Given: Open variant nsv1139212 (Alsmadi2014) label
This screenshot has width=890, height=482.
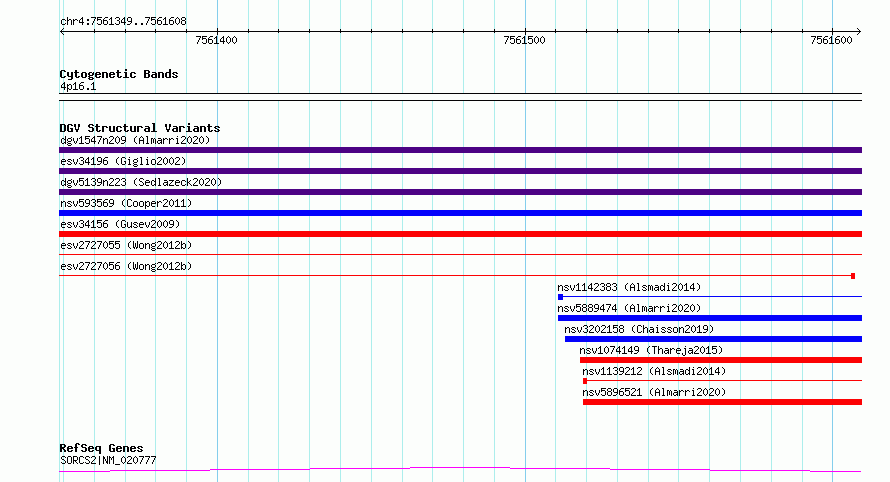Looking at the screenshot, I should [654, 371].
